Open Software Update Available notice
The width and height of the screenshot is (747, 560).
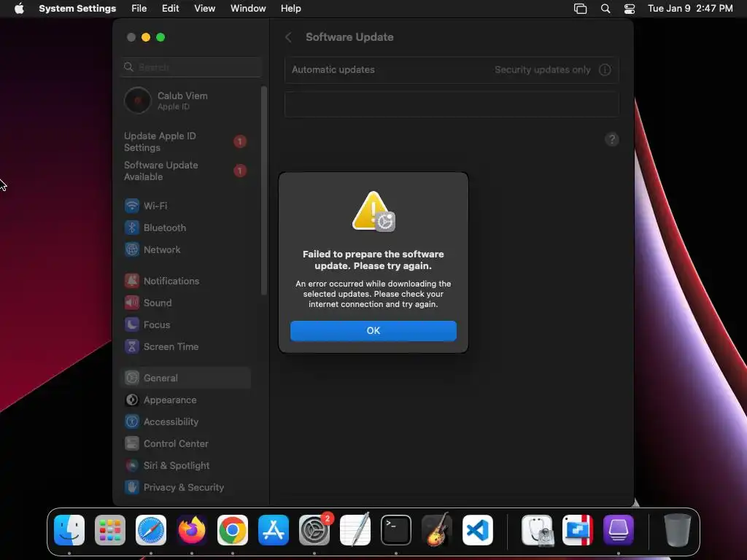(x=186, y=171)
